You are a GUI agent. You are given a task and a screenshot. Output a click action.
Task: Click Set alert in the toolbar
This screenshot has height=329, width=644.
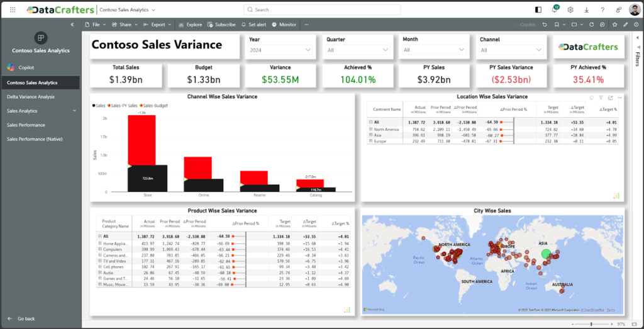point(253,25)
